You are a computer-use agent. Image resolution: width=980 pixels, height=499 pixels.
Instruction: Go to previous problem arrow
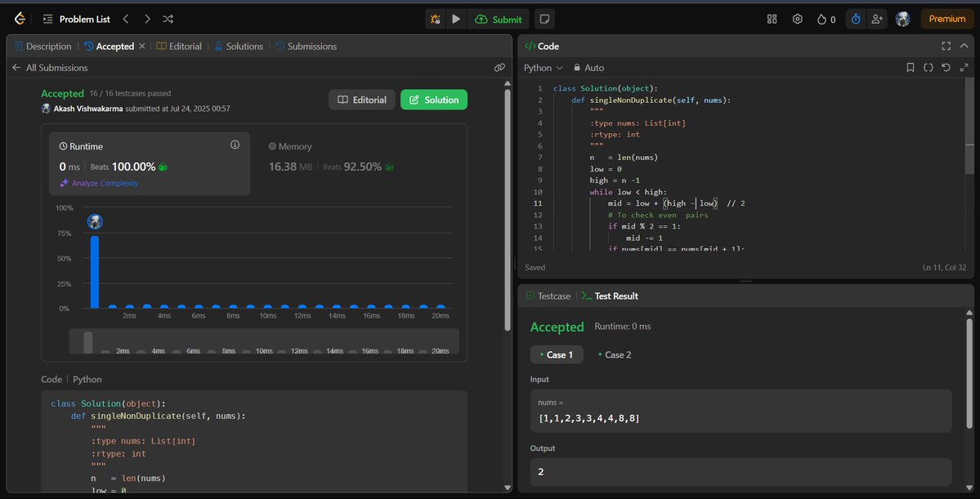point(126,20)
